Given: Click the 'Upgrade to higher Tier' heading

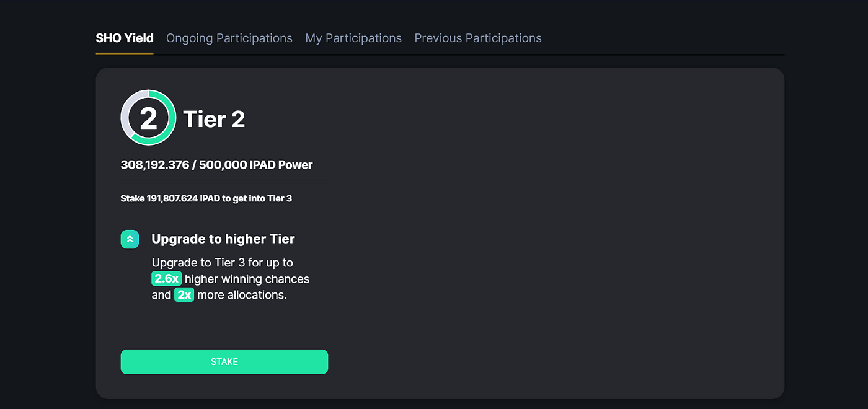Looking at the screenshot, I should [x=223, y=239].
